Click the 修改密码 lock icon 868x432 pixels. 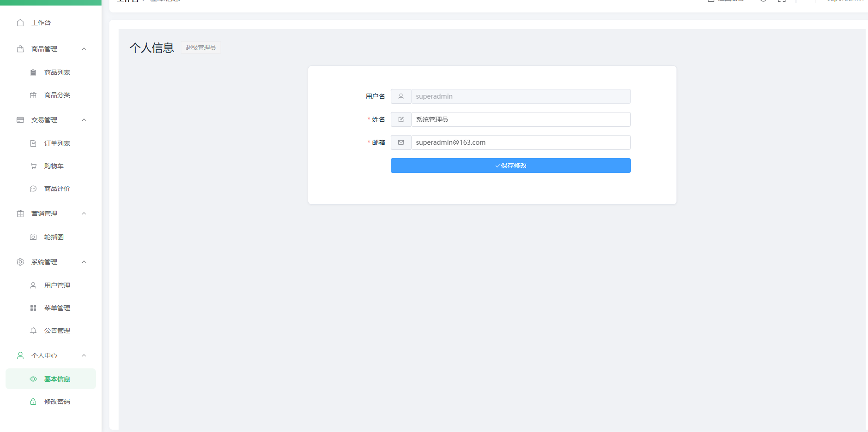coord(33,402)
